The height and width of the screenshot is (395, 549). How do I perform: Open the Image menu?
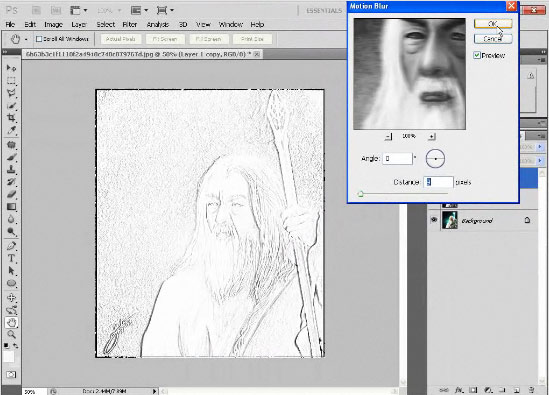click(53, 24)
